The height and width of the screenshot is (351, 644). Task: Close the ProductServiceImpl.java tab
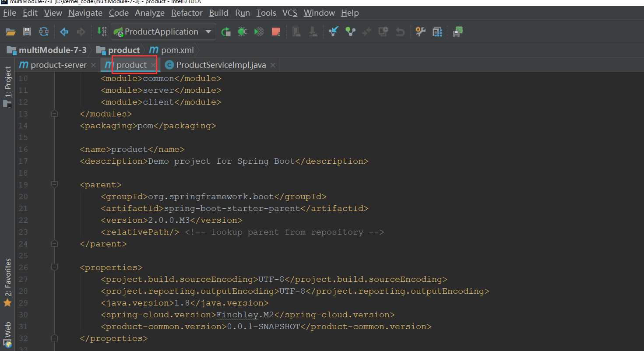[x=273, y=65]
